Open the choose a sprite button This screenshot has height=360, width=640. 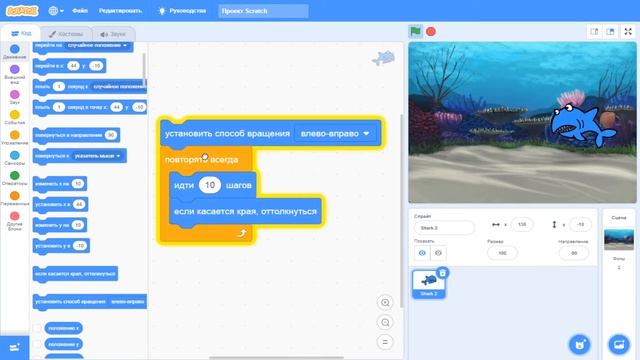click(x=580, y=344)
